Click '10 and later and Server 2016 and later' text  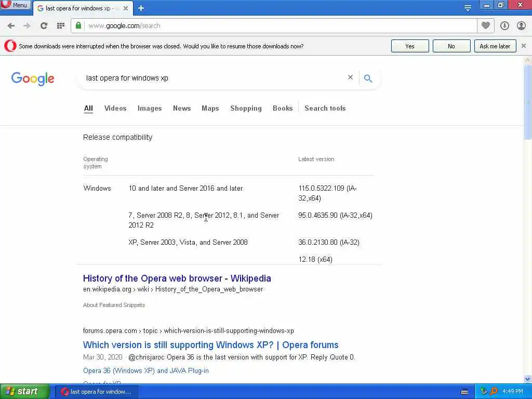pos(185,188)
